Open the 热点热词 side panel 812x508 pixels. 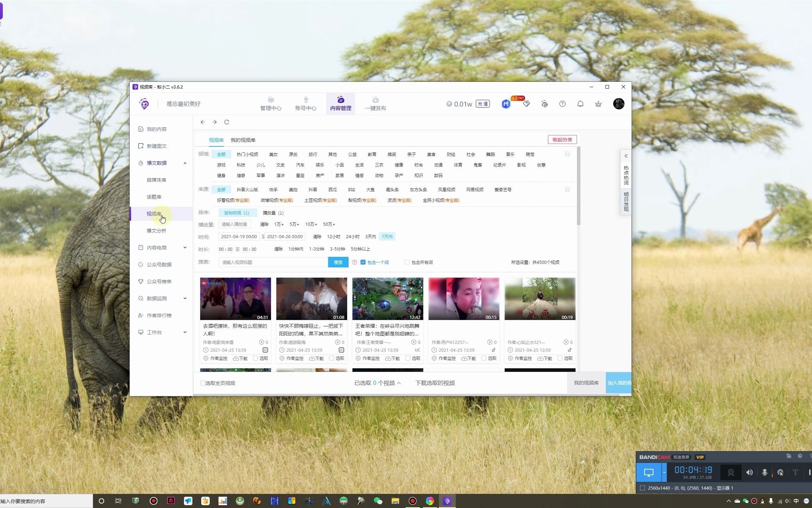click(626, 175)
